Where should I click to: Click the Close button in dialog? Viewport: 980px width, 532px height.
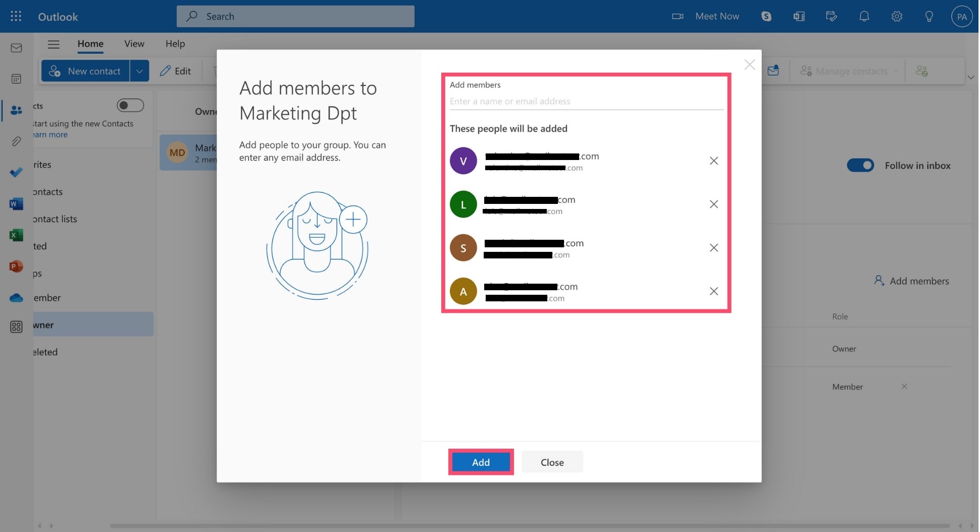click(553, 462)
